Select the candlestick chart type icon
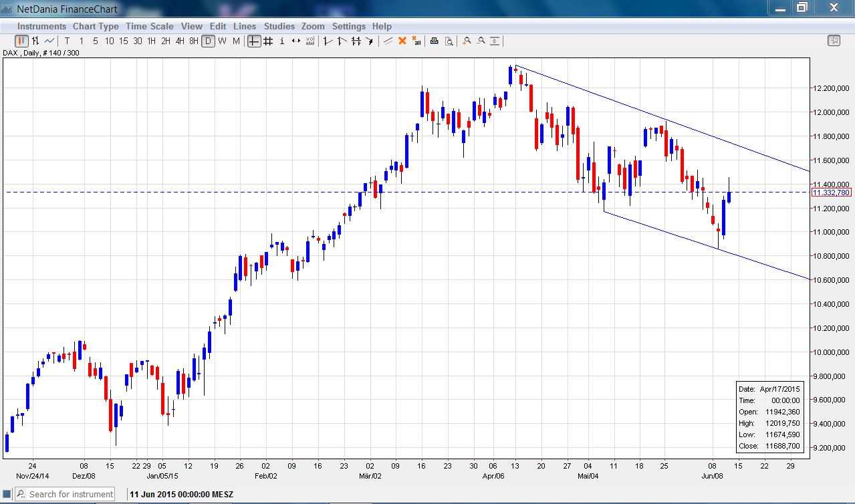This screenshot has height=504, width=855. click(21, 41)
